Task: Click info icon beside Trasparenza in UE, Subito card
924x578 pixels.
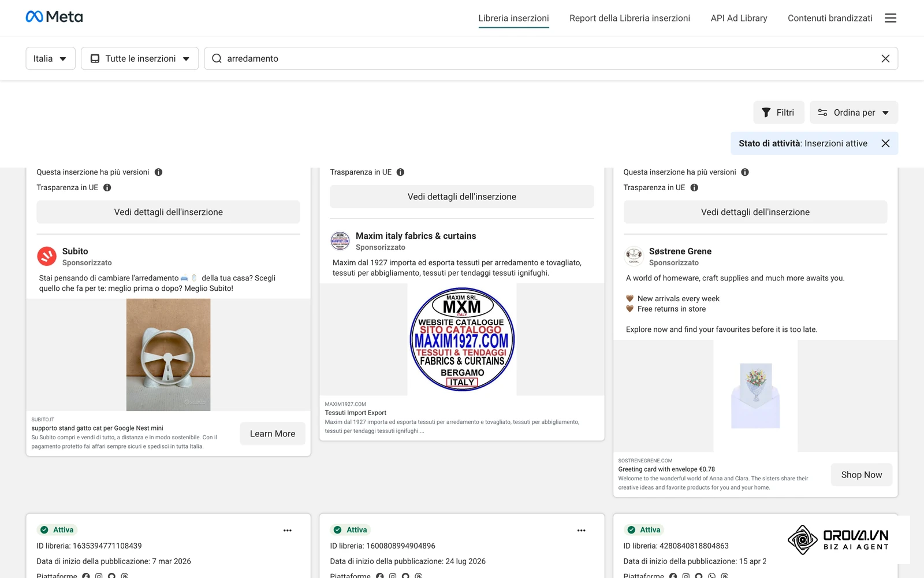Action: click(x=107, y=187)
